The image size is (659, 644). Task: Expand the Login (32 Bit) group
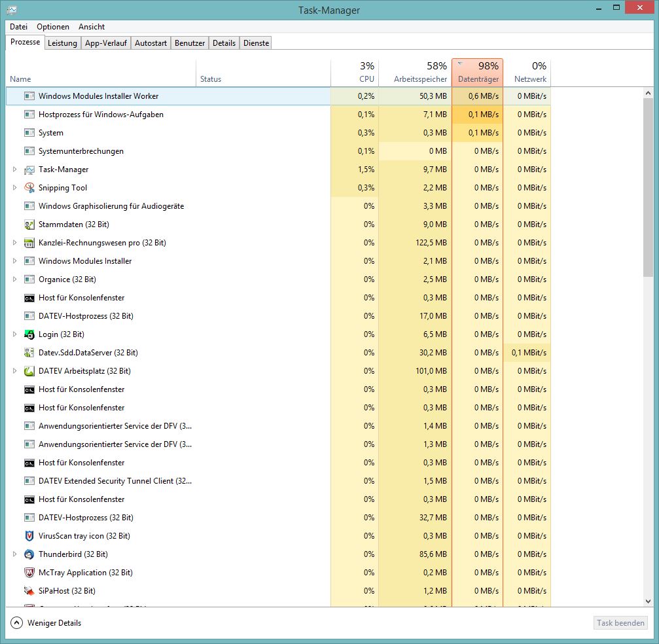(14, 334)
